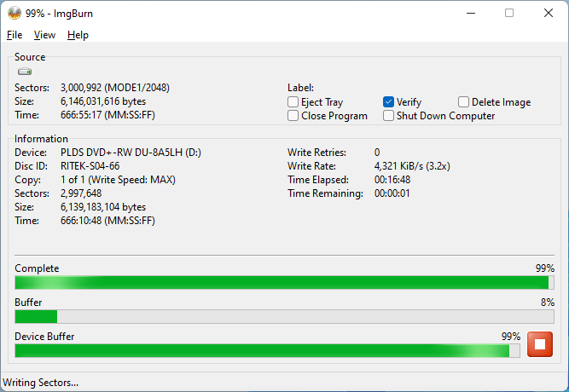
Task: Click the red Stop burn button
Action: [540, 344]
